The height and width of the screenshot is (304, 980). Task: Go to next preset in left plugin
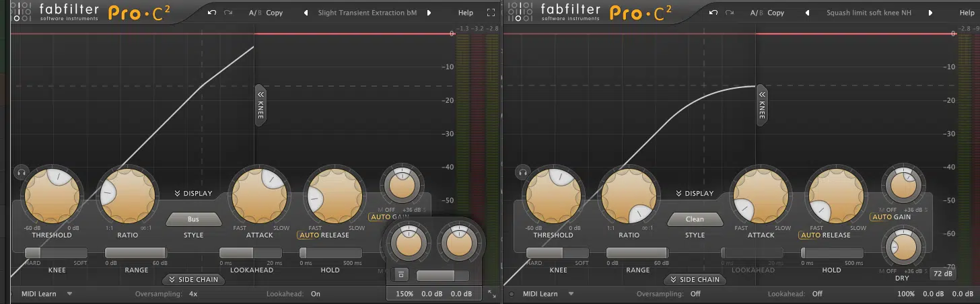pyautogui.click(x=429, y=13)
